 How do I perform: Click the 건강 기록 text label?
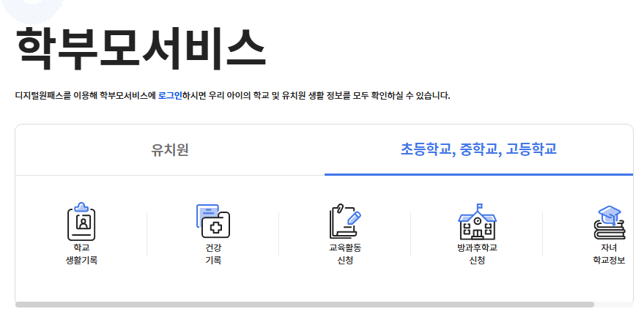pos(213,254)
